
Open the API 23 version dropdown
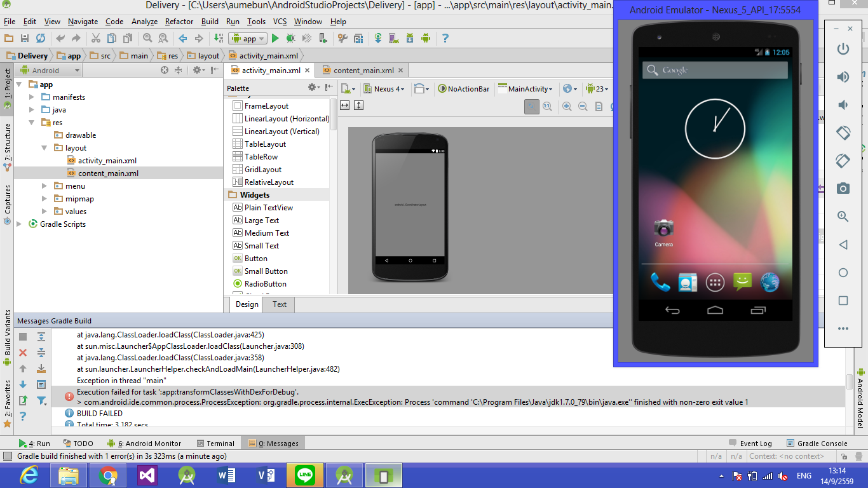pos(597,89)
